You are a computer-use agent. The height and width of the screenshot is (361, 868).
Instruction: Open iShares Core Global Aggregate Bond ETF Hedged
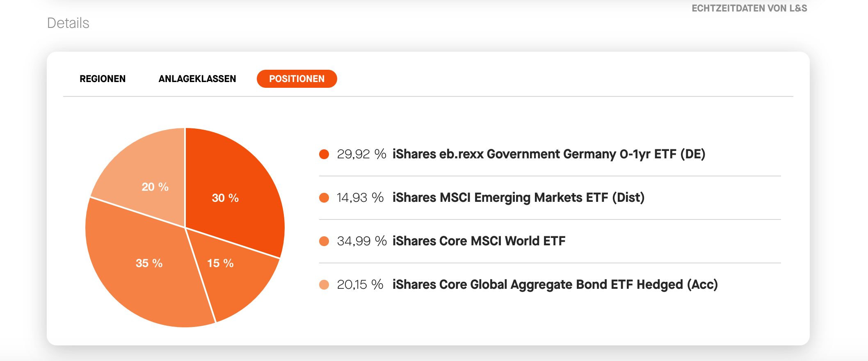click(x=555, y=285)
